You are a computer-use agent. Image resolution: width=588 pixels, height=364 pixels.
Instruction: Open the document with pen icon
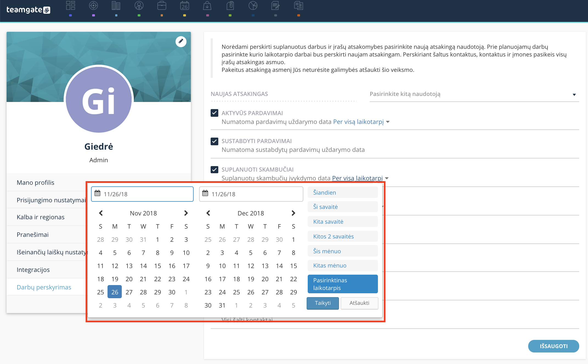275,6
